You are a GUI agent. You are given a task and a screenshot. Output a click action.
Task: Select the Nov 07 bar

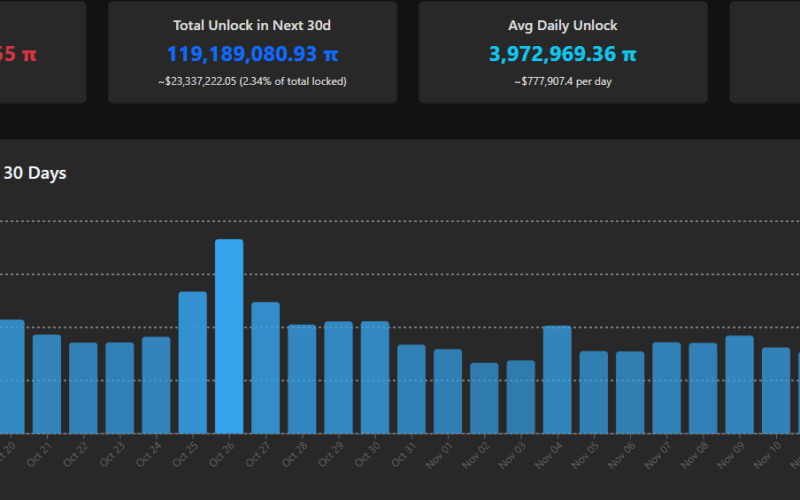tap(666, 387)
